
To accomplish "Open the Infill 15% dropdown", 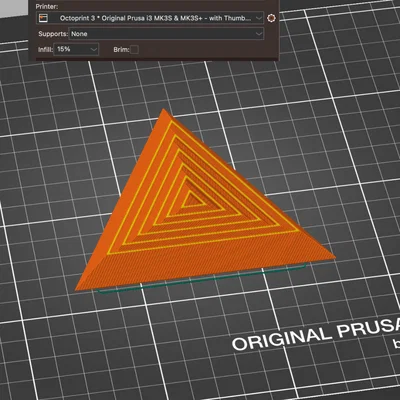I will 76,49.
